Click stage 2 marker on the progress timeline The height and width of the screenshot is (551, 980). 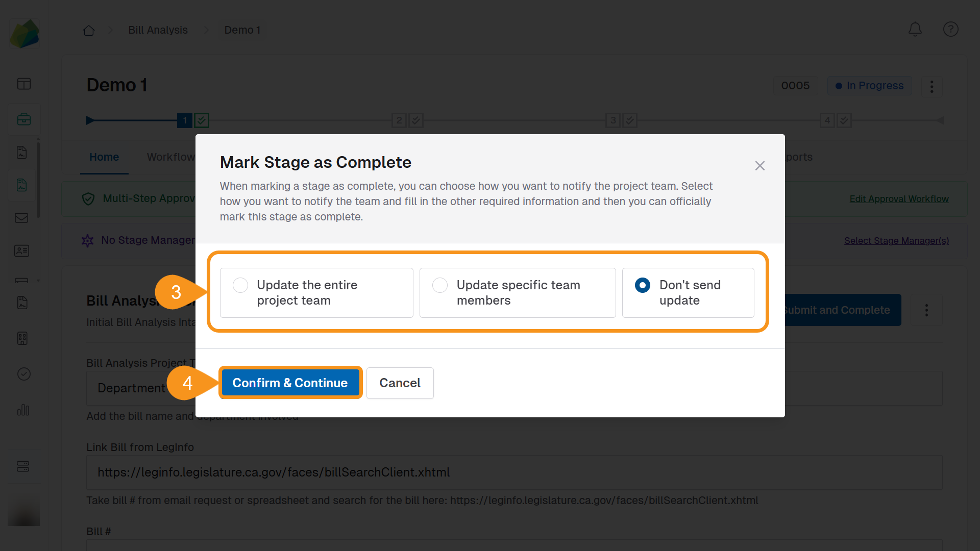pos(400,120)
